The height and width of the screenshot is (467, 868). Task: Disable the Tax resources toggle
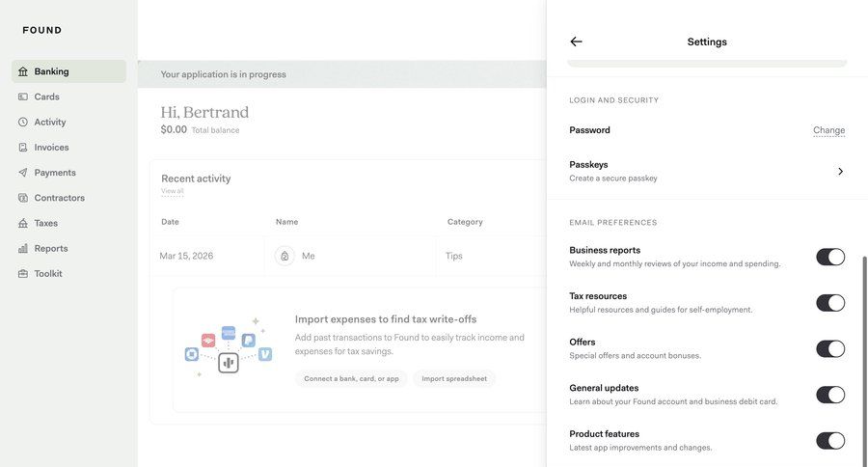830,303
